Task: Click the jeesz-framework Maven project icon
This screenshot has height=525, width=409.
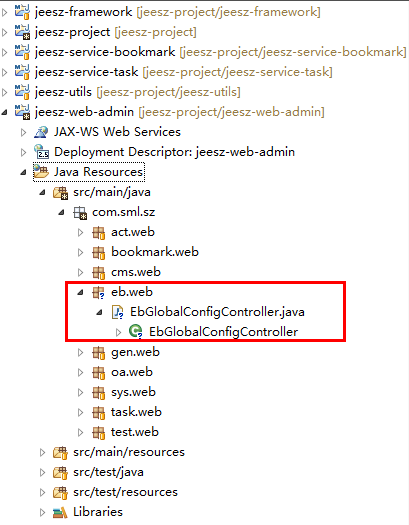Action: pyautogui.click(x=22, y=12)
